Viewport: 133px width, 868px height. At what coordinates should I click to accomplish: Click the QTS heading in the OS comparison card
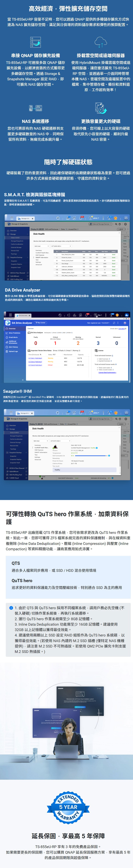pos(16,563)
